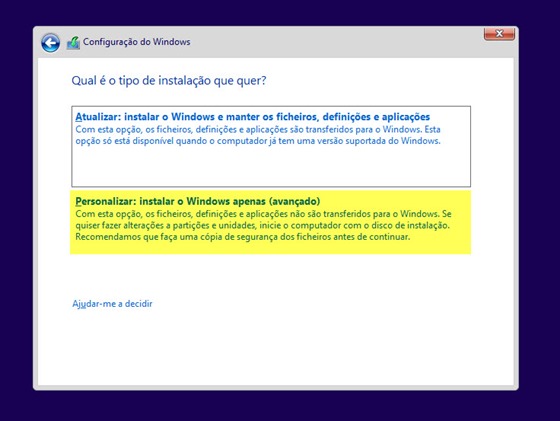Select the Atualizar upgrade option heading
This screenshot has width=560, height=421.
point(252,117)
